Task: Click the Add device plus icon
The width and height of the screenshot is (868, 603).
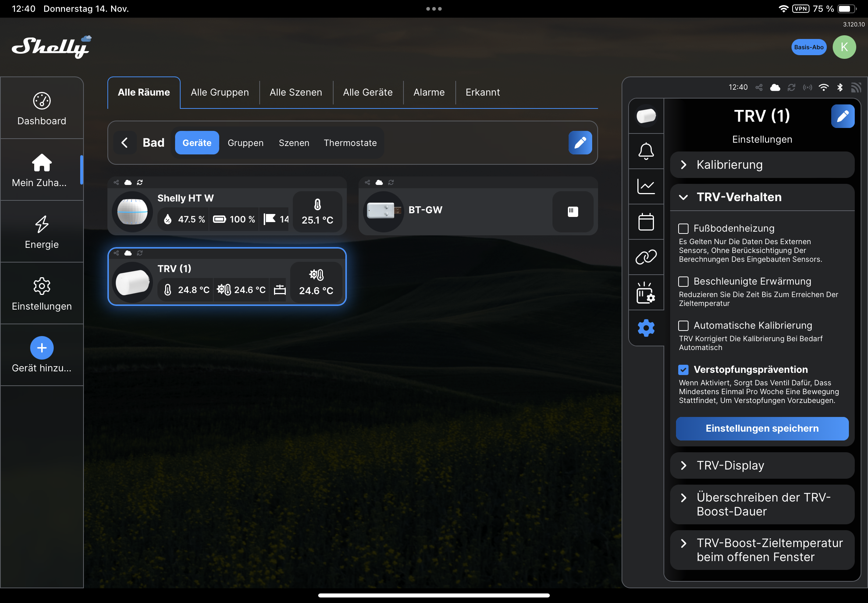Action: click(x=42, y=347)
